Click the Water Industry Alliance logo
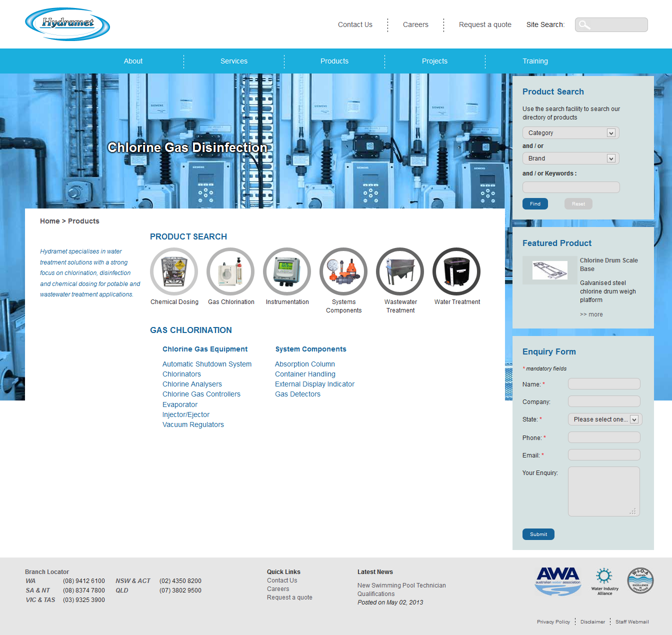 tap(604, 581)
